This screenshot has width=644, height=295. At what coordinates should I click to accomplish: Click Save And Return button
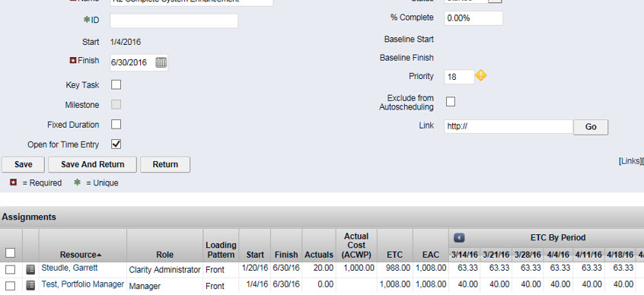pos(92,164)
